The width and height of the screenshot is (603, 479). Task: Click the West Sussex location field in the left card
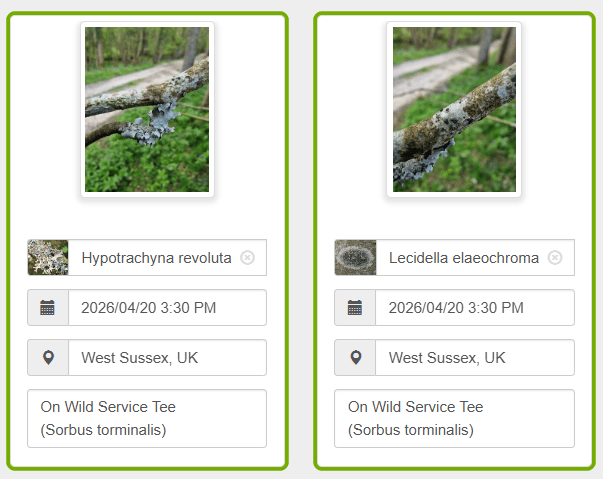pos(166,358)
